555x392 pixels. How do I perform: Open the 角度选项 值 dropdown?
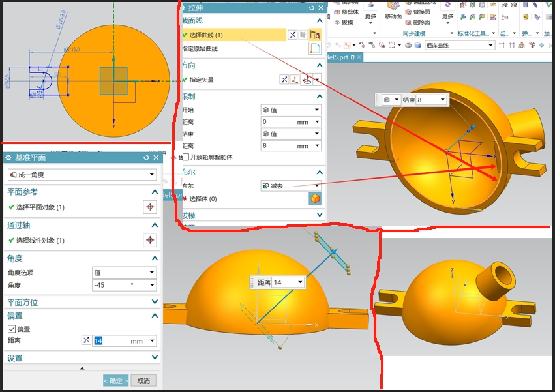pos(124,272)
